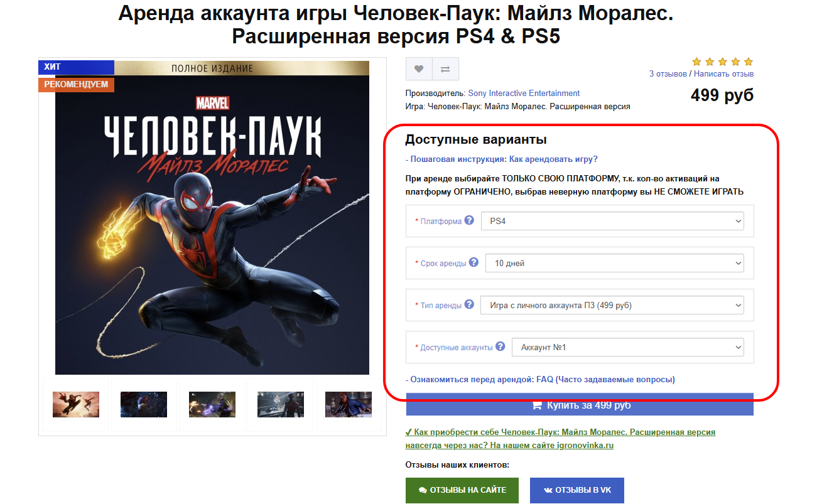Viewport: 817px width, 504px height.
Task: Open the Платформа dropdown showing PS4
Action: point(612,221)
